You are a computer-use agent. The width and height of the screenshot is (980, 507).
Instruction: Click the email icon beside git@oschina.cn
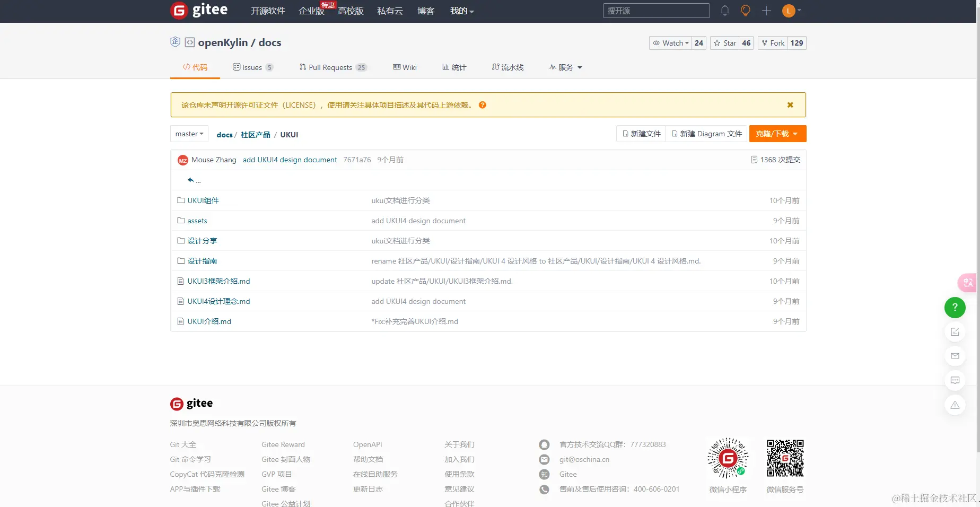[544, 459]
